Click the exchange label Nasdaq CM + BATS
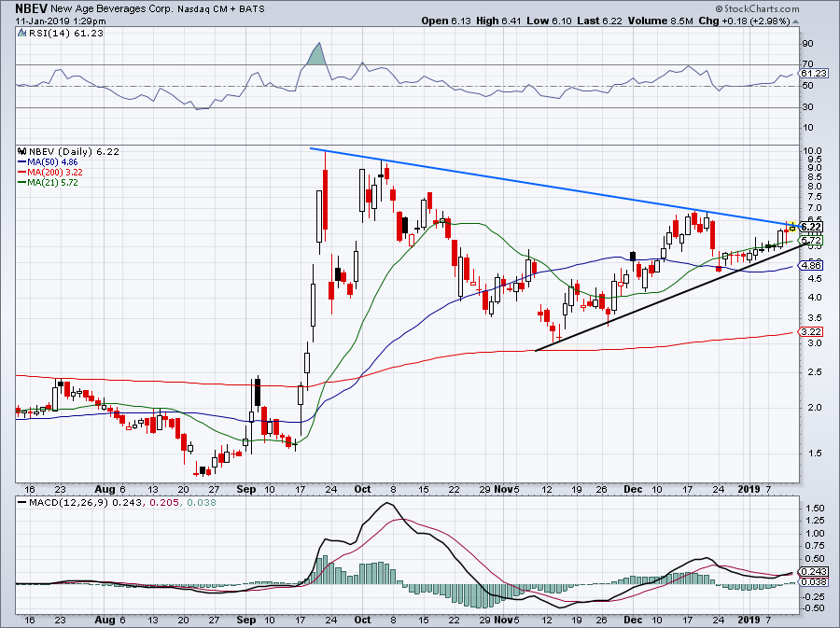840x628 pixels. [x=221, y=9]
